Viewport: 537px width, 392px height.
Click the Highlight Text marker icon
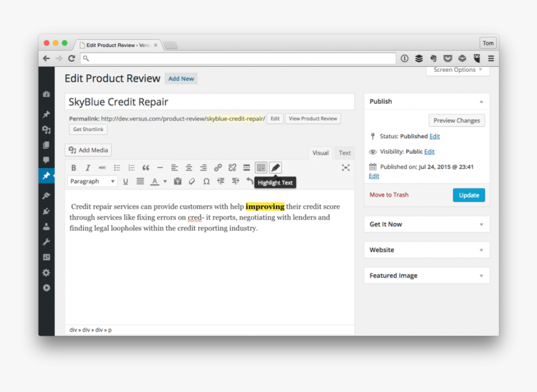[275, 168]
